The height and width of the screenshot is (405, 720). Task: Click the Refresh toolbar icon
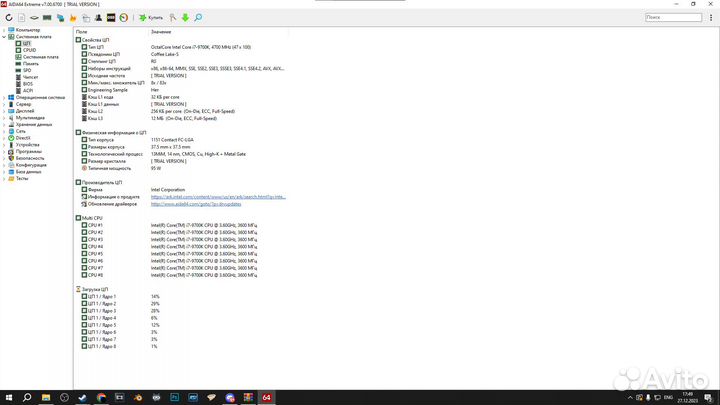click(9, 17)
